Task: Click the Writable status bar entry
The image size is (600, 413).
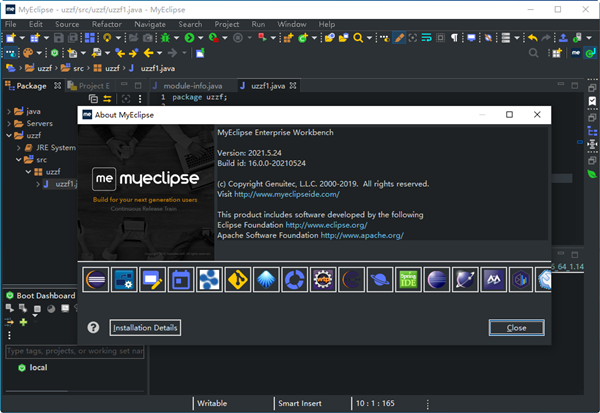Action: click(212, 403)
